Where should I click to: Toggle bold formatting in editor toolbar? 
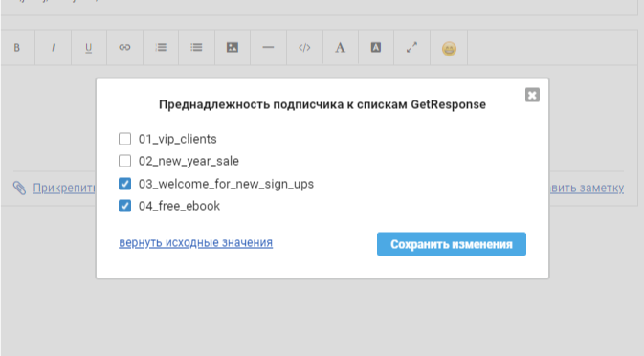pyautogui.click(x=17, y=48)
